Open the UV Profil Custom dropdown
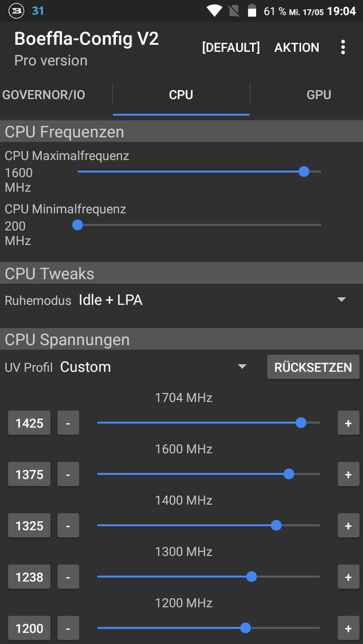363x644 pixels. (153, 367)
